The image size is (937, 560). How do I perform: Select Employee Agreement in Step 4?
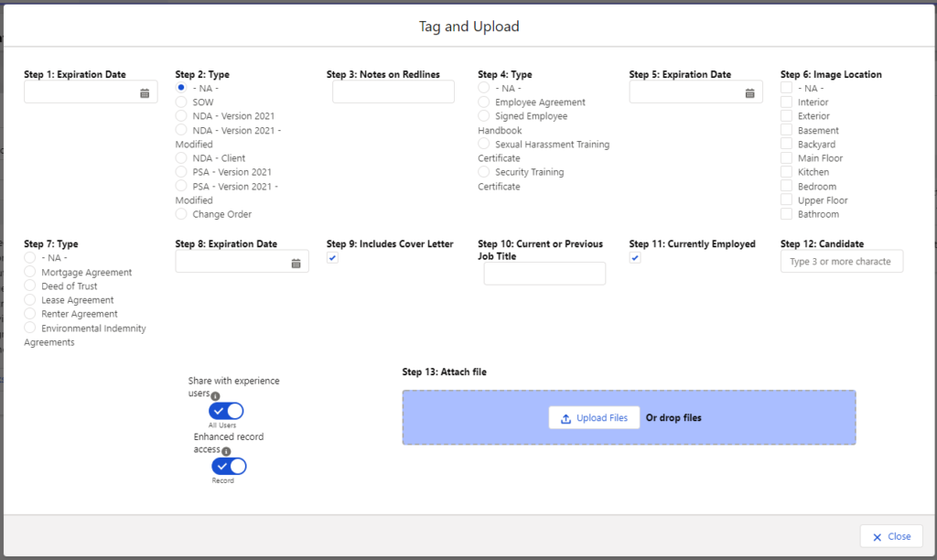coord(483,102)
